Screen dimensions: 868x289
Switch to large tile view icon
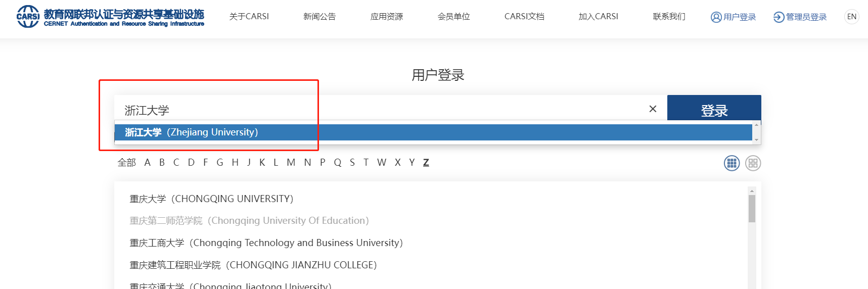[x=753, y=163]
